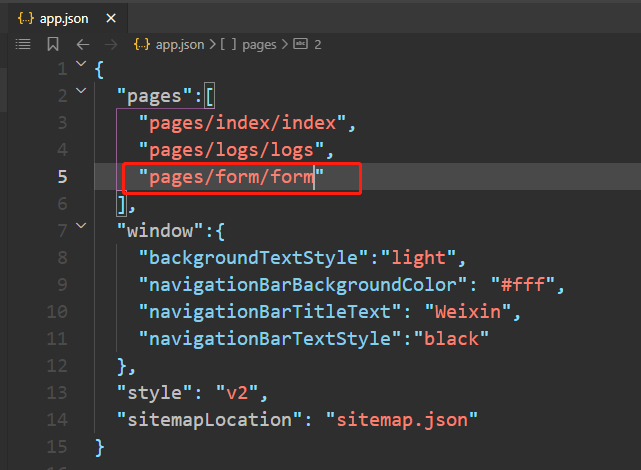Click the "light" value

pos(419,258)
